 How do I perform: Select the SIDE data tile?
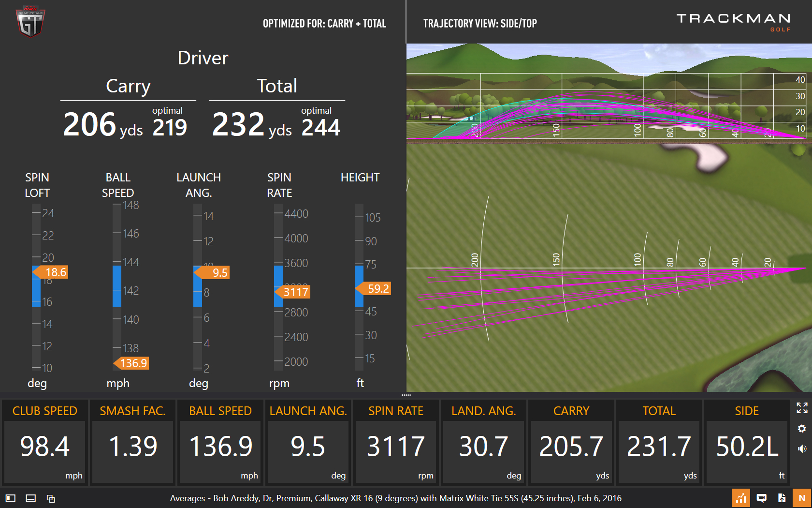(x=747, y=442)
